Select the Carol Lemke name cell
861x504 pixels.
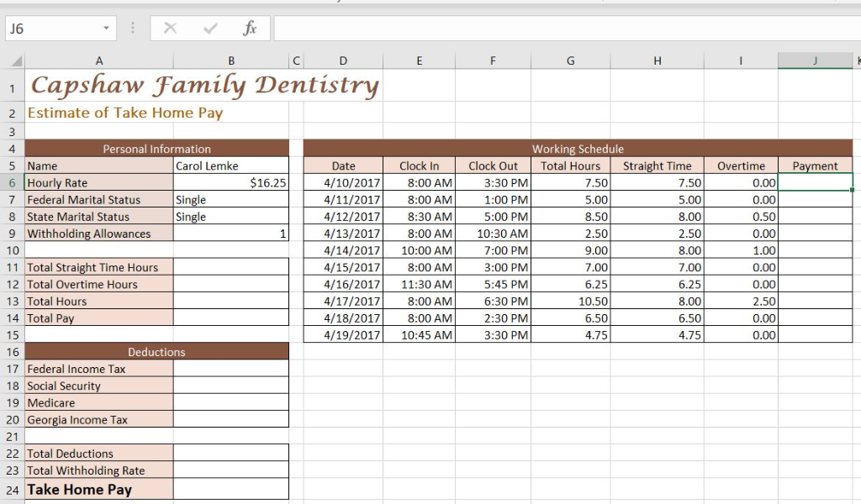(x=231, y=165)
